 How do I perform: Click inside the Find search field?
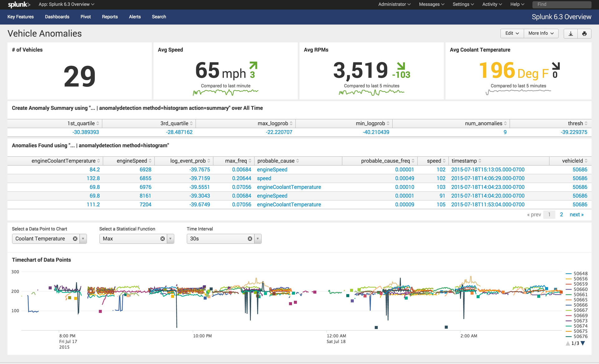point(562,4)
